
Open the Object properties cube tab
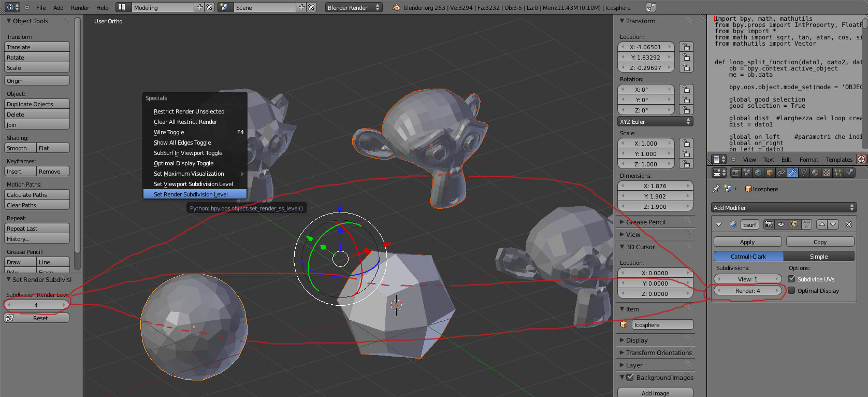770,173
